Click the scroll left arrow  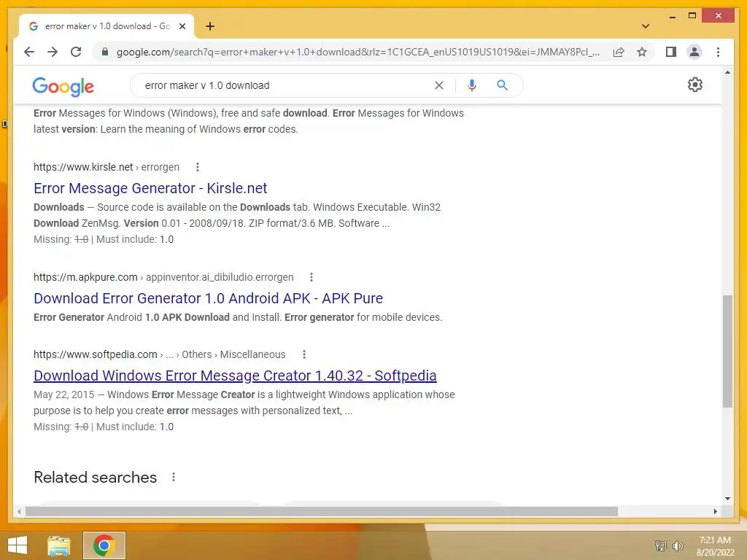18,511
